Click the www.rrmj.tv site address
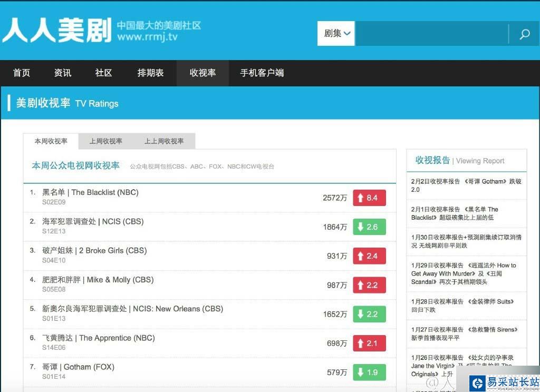Viewport: 540px width, 392px height. click(x=148, y=36)
